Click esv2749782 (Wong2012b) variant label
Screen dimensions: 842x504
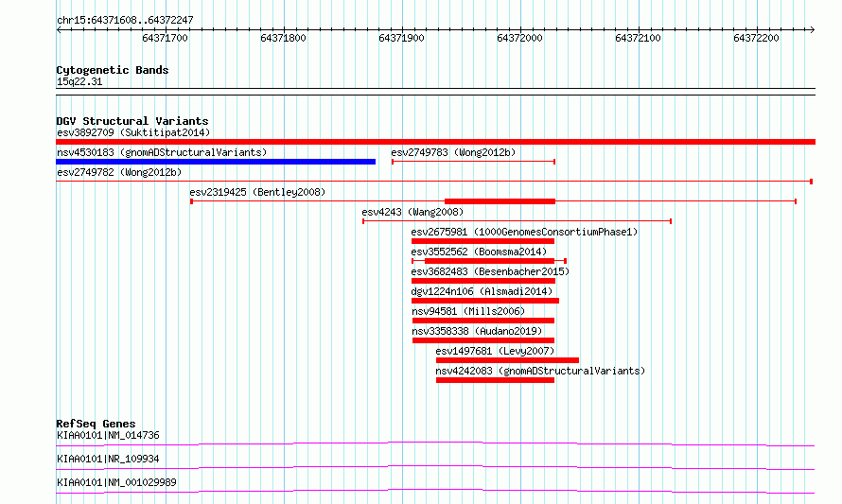(x=119, y=172)
